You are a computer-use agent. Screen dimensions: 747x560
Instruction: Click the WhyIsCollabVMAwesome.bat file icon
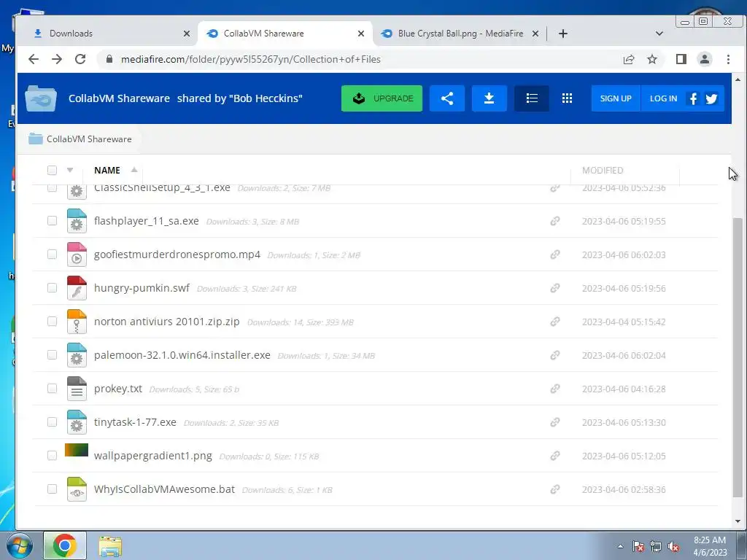[77, 489]
